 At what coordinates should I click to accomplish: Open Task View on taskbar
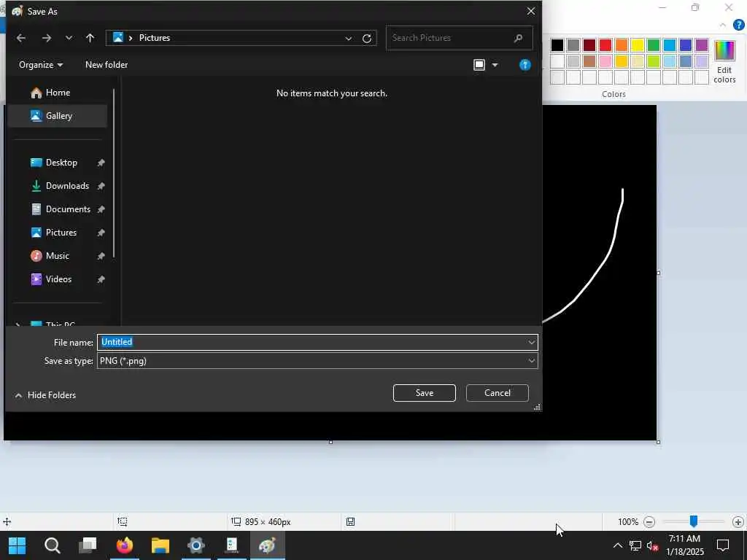[88, 545]
